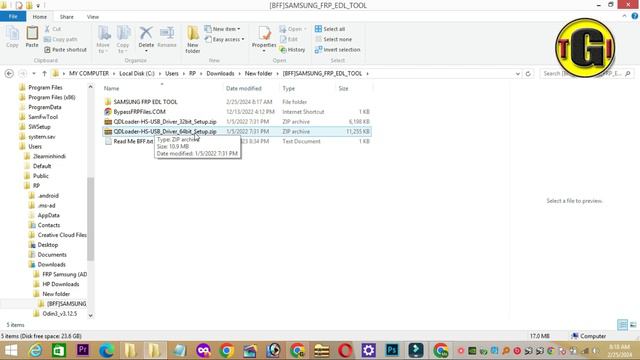Select BypassFRPFiles.COM shortcut
Screen dimensions: 640x360
[237, 111]
